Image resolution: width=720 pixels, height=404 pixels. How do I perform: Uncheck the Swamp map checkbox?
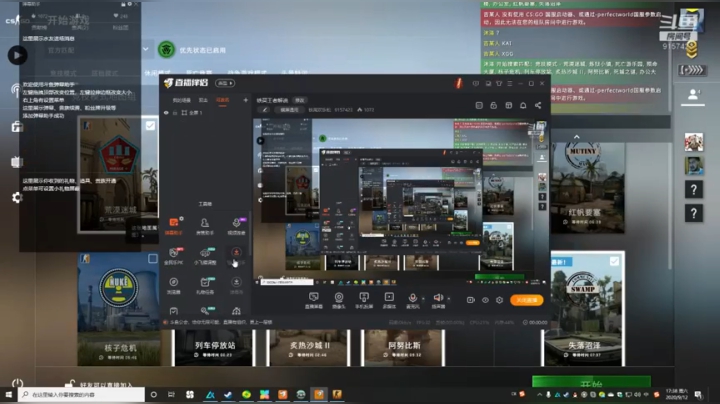[x=614, y=261]
